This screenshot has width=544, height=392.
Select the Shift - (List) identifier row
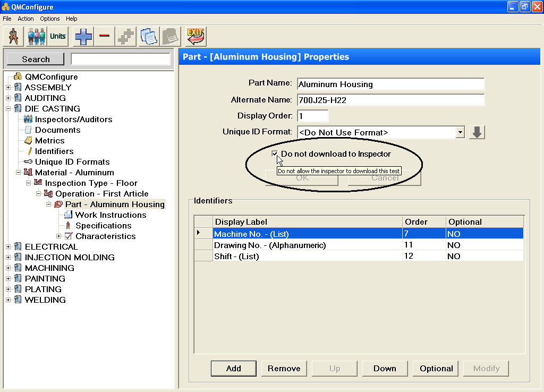(359, 257)
